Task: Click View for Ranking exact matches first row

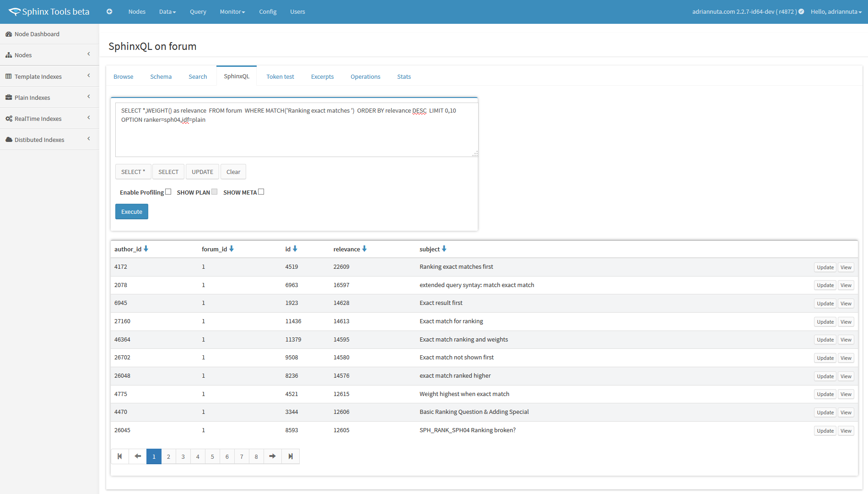Action: click(846, 267)
